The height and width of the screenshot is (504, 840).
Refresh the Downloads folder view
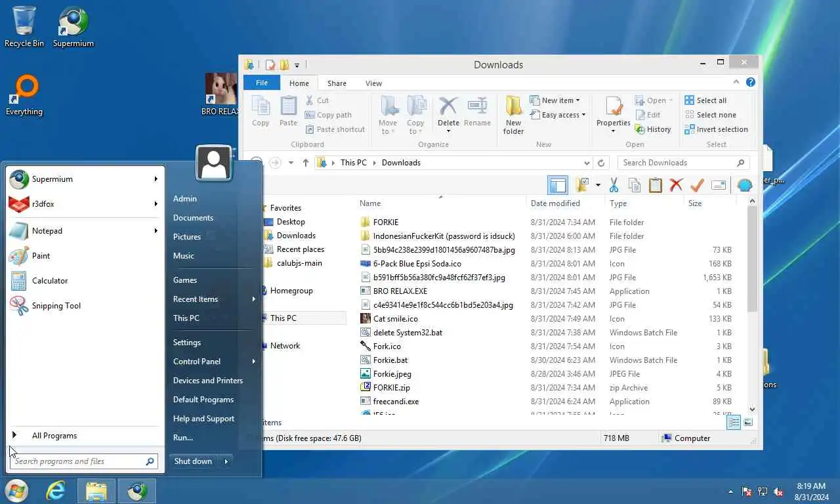tap(601, 163)
